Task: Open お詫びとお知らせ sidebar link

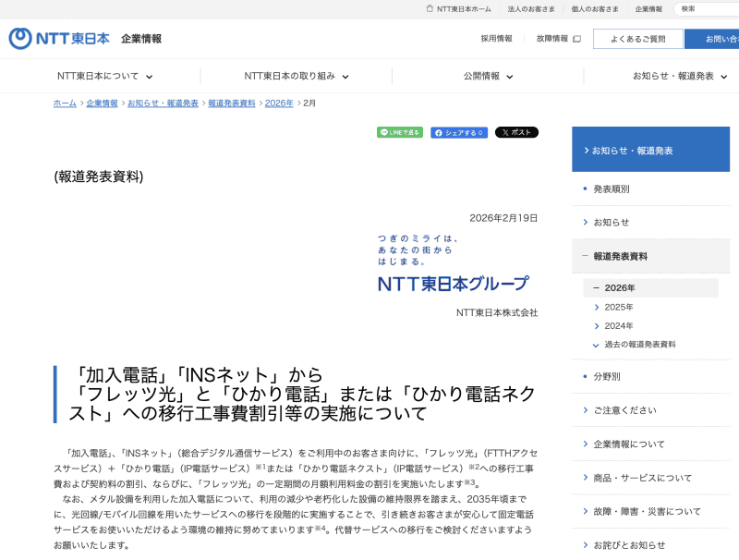Action: pos(629,545)
